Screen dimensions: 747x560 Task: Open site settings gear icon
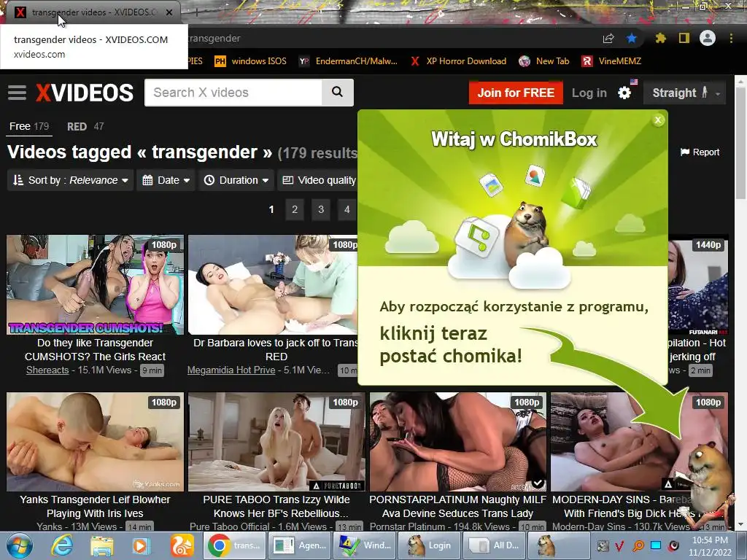pyautogui.click(x=624, y=93)
